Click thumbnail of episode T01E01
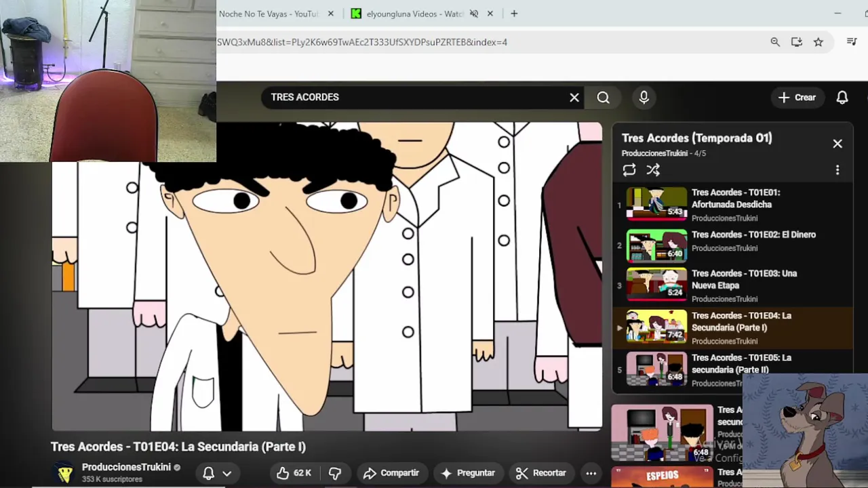This screenshot has width=868, height=488. [656, 204]
